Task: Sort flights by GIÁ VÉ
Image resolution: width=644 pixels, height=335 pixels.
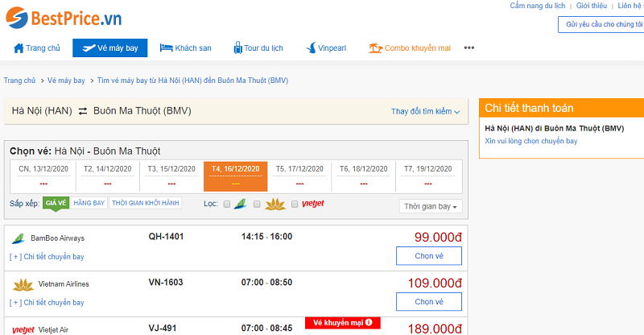Action: (56, 203)
